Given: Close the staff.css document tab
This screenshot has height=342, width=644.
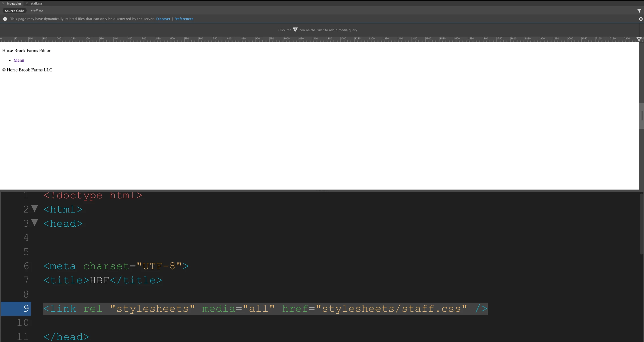Looking at the screenshot, I should [27, 3].
